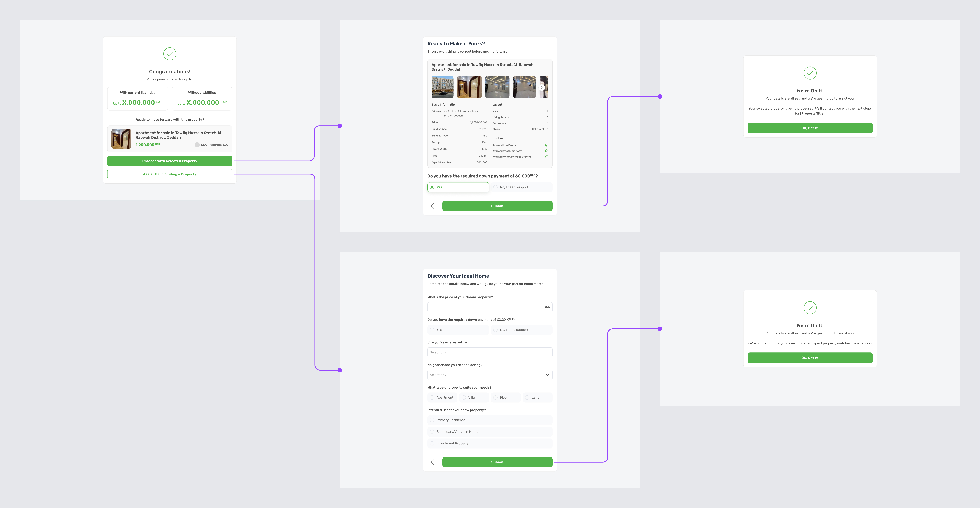Select Primary Residence as intended use

(490, 420)
